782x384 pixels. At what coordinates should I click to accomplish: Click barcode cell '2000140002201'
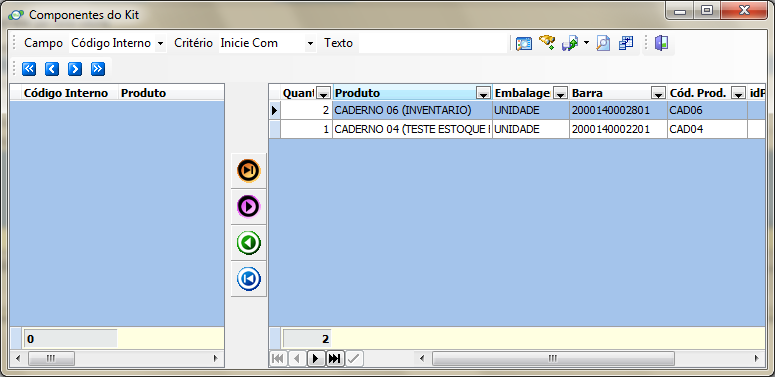click(618, 129)
